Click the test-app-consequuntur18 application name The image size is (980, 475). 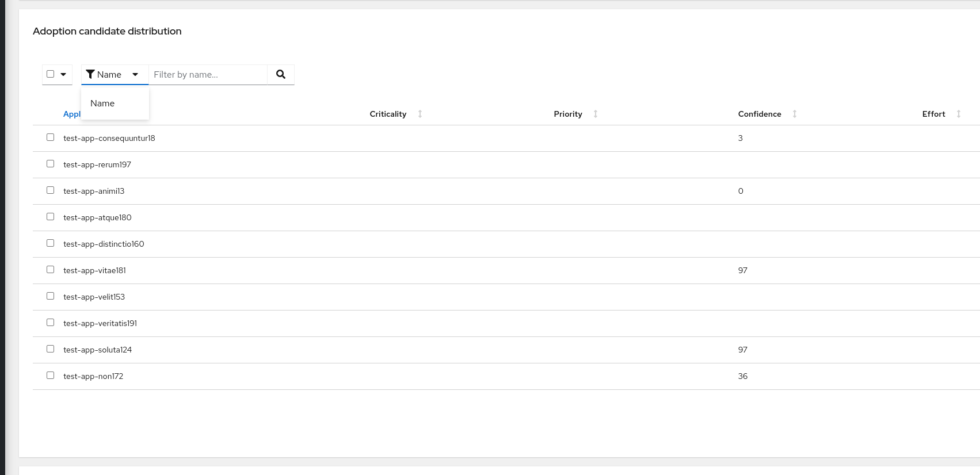pyautogui.click(x=109, y=138)
